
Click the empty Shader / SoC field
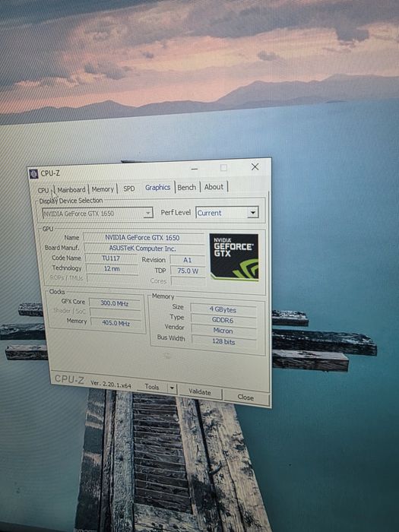115,312
